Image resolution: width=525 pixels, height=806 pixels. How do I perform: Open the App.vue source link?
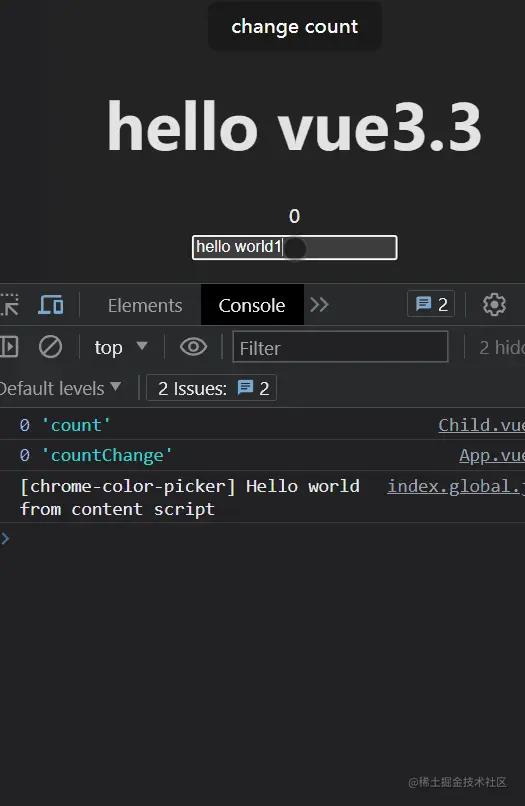[x=492, y=455]
